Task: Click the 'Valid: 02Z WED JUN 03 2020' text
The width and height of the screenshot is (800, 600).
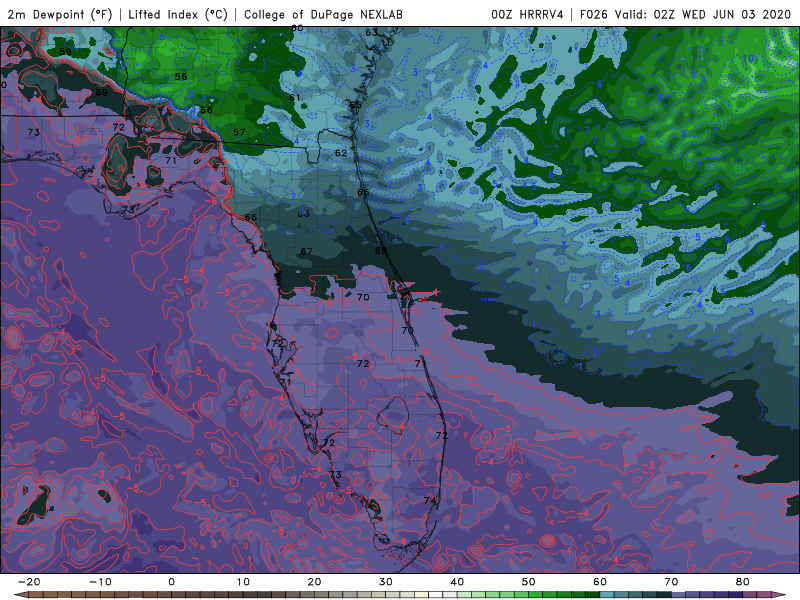Action: coord(703,14)
